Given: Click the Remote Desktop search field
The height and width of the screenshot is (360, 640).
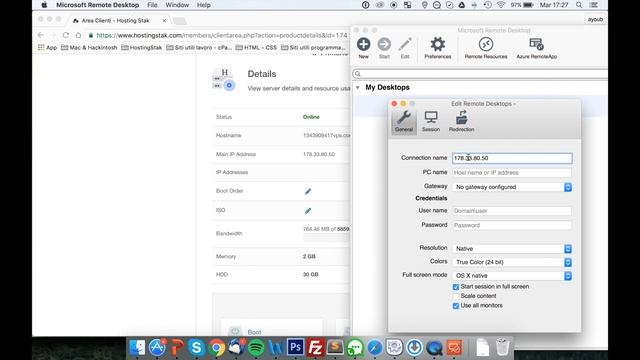Looking at the screenshot, I should 480,74.
